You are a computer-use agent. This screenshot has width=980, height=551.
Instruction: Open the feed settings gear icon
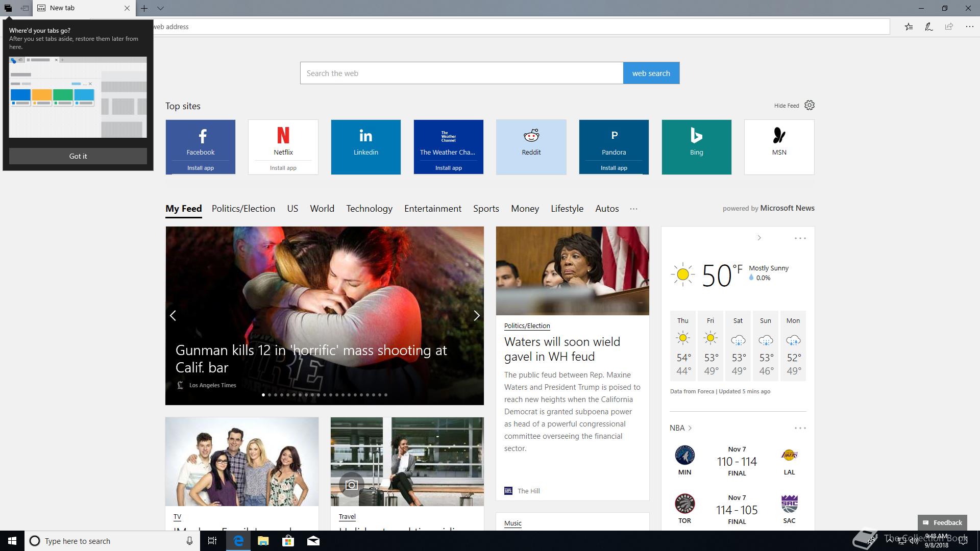[810, 105]
